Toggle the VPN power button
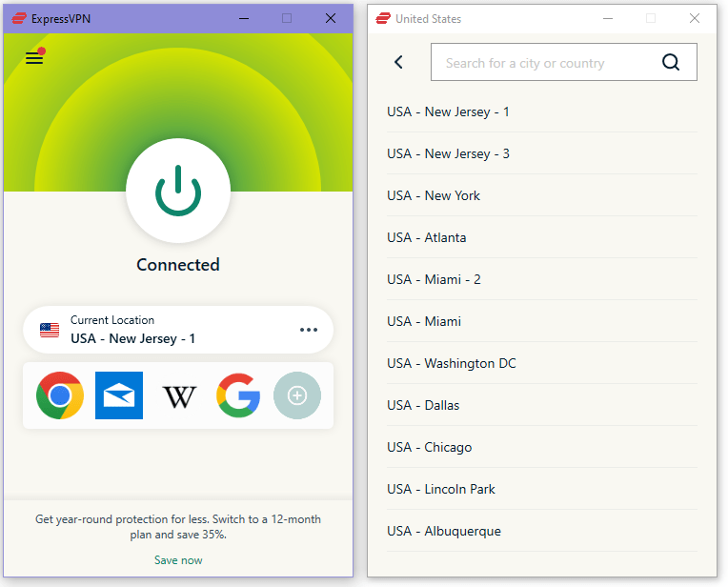Screen dimensions: 728x587 (x=178, y=191)
